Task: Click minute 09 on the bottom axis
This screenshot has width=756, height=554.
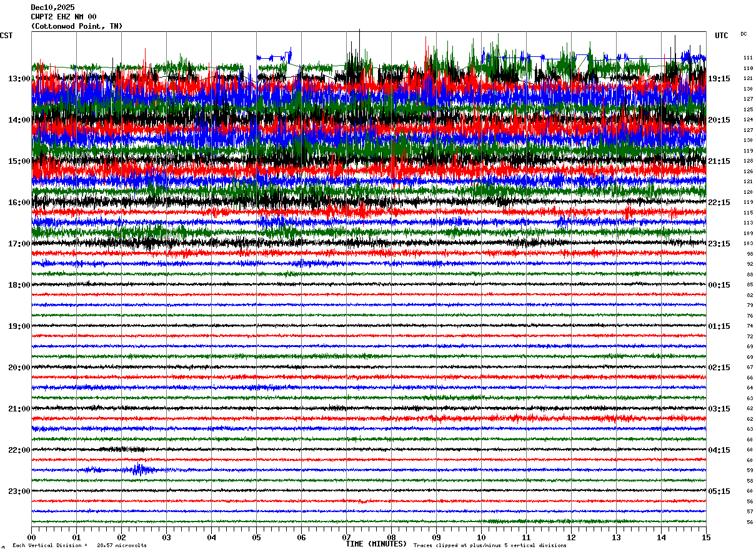Action: click(x=436, y=537)
